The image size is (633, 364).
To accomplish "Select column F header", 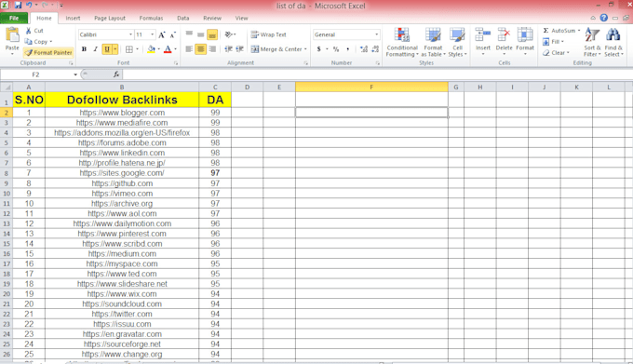I will tap(371, 87).
